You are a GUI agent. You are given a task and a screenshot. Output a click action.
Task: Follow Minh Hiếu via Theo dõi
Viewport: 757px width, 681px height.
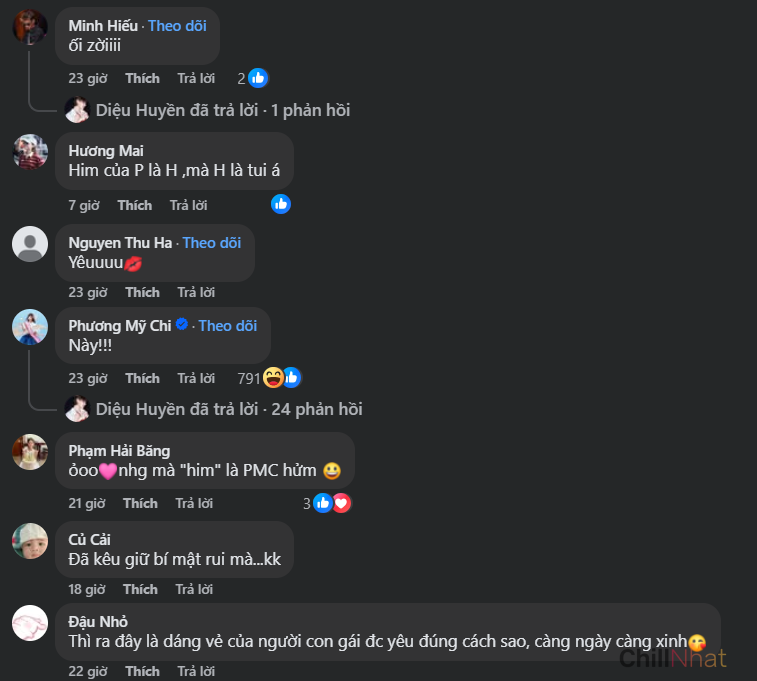[x=177, y=26]
